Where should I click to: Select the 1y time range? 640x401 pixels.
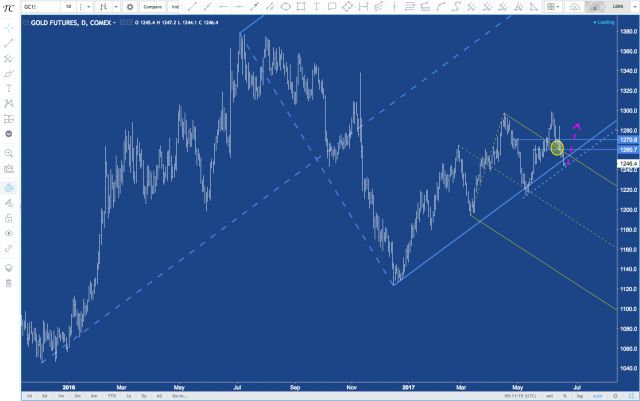[129, 396]
